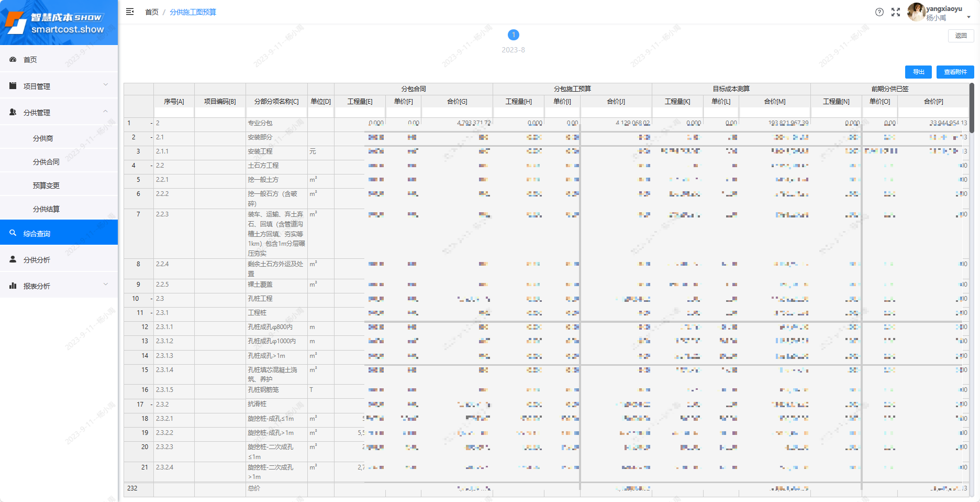Click the smartcost.show logo
Image resolution: width=980 pixels, height=502 pixels.
pos(59,23)
